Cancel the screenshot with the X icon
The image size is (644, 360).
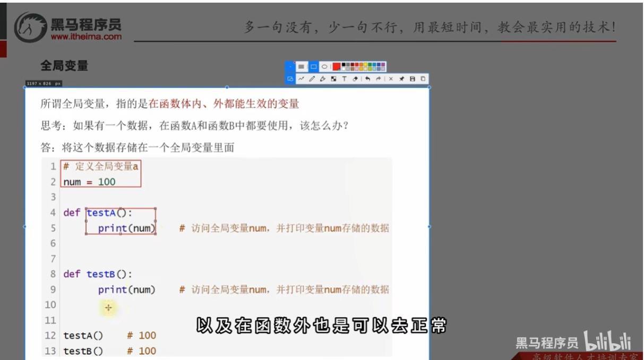391,78
